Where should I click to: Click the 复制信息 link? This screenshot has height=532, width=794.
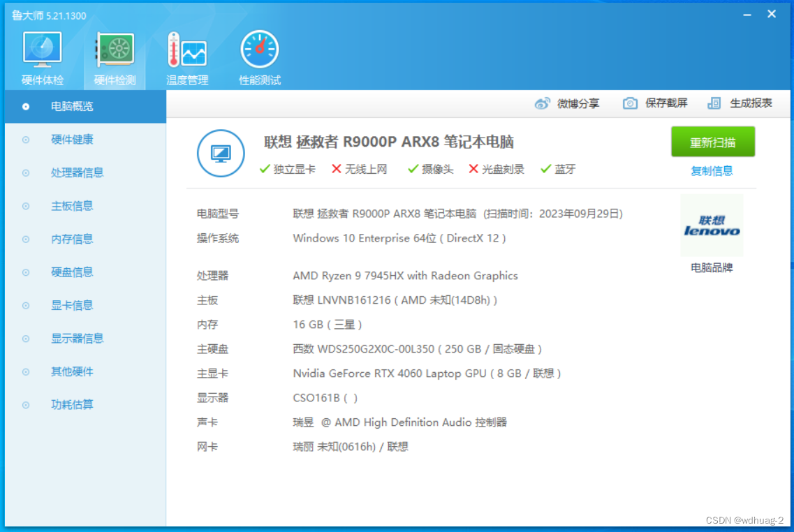coord(712,171)
